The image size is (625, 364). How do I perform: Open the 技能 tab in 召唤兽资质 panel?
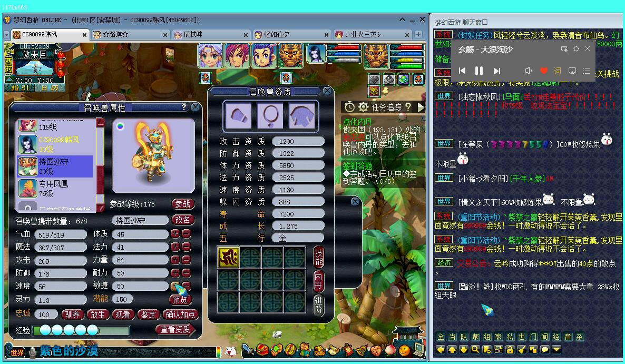tap(319, 257)
